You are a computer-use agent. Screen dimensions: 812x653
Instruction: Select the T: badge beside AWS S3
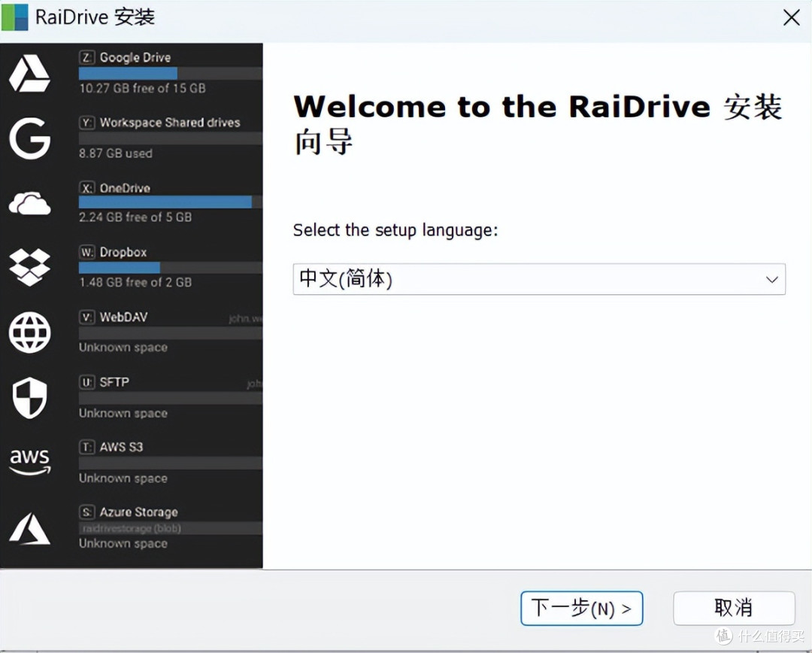(x=86, y=446)
